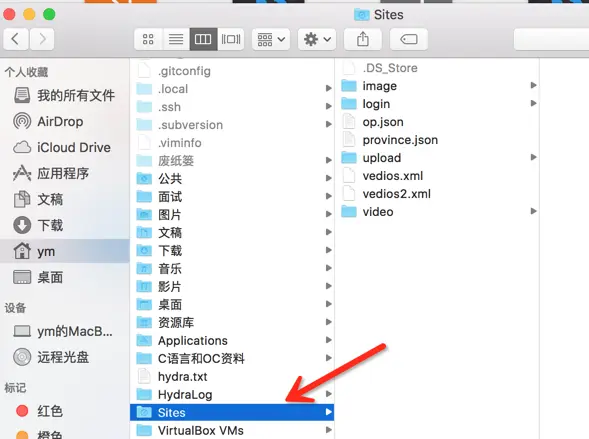This screenshot has height=439, width=589.
Task: Select the province.json file
Action: (437, 140)
